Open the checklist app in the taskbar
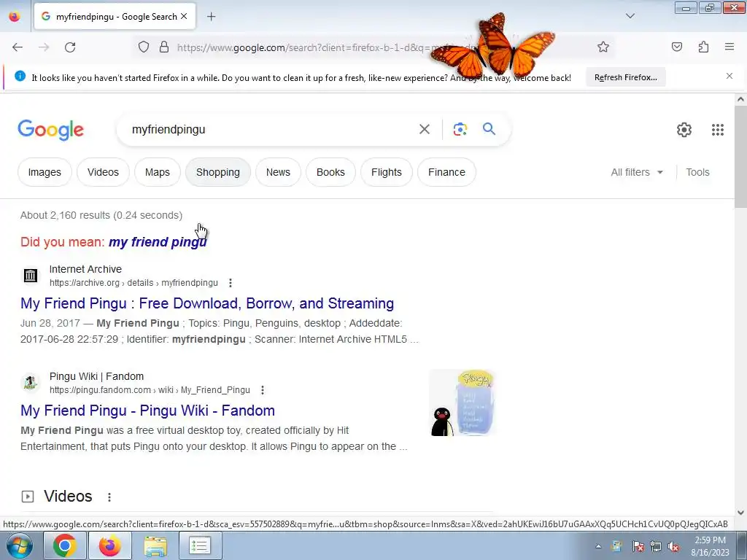Screen dimensions: 747x560 [x=200, y=545]
